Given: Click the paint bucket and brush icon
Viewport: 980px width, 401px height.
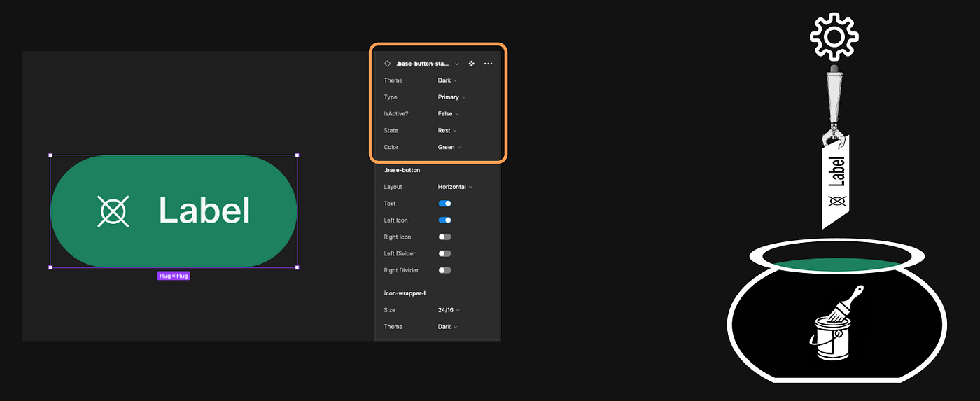Looking at the screenshot, I should coord(836,323).
